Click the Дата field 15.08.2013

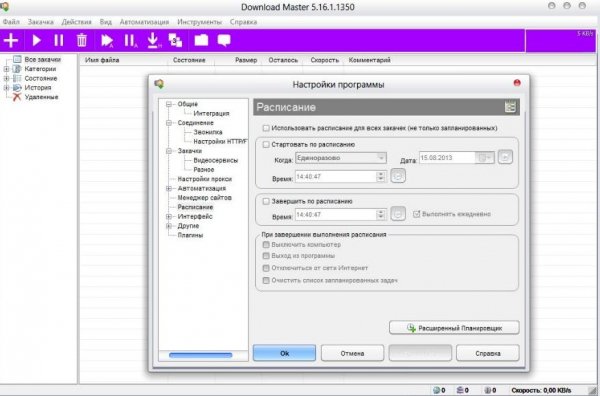click(x=447, y=158)
